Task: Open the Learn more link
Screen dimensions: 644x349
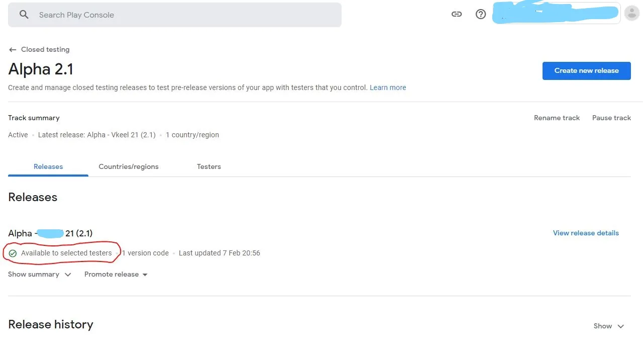Action: pos(388,88)
